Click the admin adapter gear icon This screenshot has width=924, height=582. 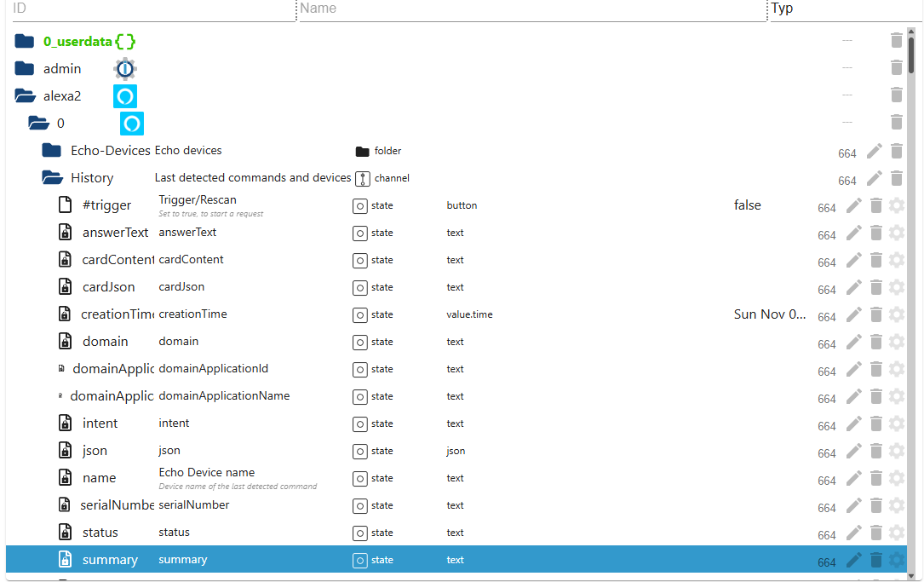click(124, 68)
